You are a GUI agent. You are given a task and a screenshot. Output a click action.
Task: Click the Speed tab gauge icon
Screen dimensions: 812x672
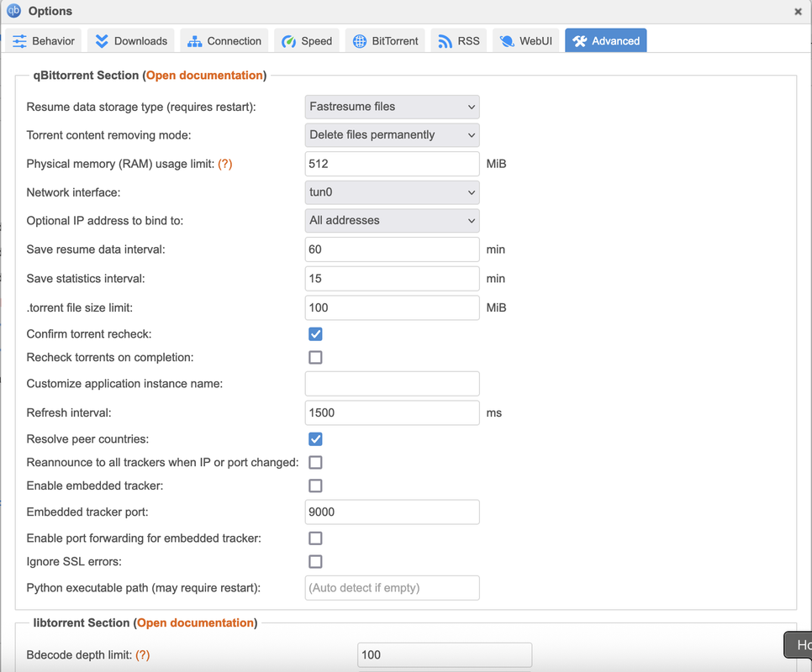(x=288, y=41)
